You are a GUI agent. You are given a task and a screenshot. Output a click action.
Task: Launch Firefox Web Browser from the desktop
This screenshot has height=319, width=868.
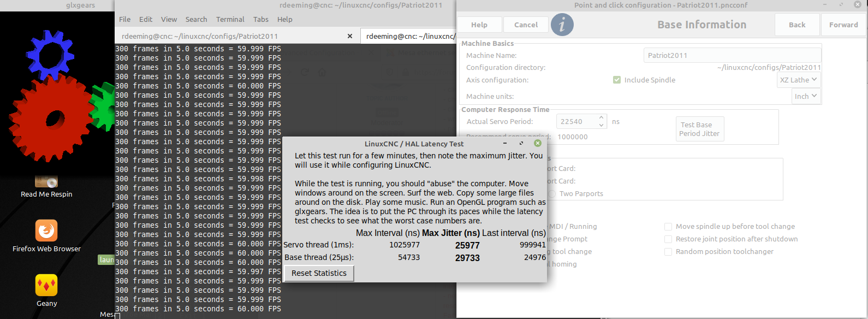click(46, 236)
